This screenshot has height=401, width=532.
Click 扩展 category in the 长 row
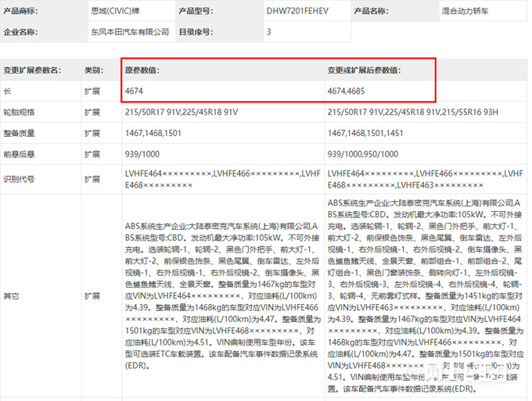coord(92,91)
